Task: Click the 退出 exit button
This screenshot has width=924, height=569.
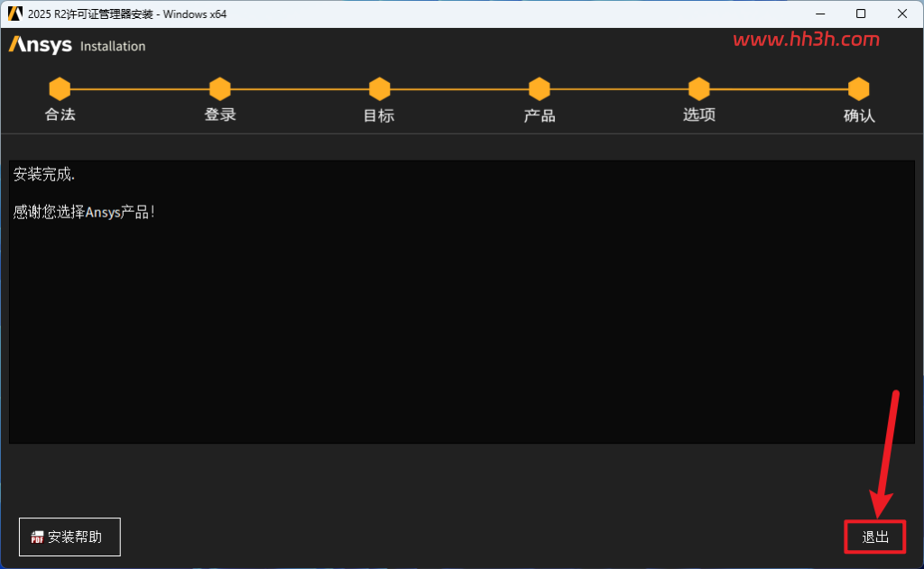Action: tap(875, 537)
